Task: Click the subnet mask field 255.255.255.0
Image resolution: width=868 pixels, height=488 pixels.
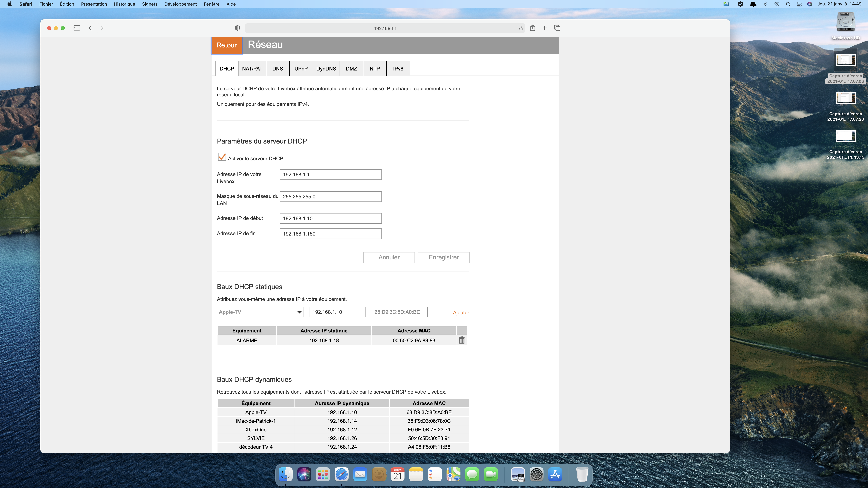Action: click(331, 196)
